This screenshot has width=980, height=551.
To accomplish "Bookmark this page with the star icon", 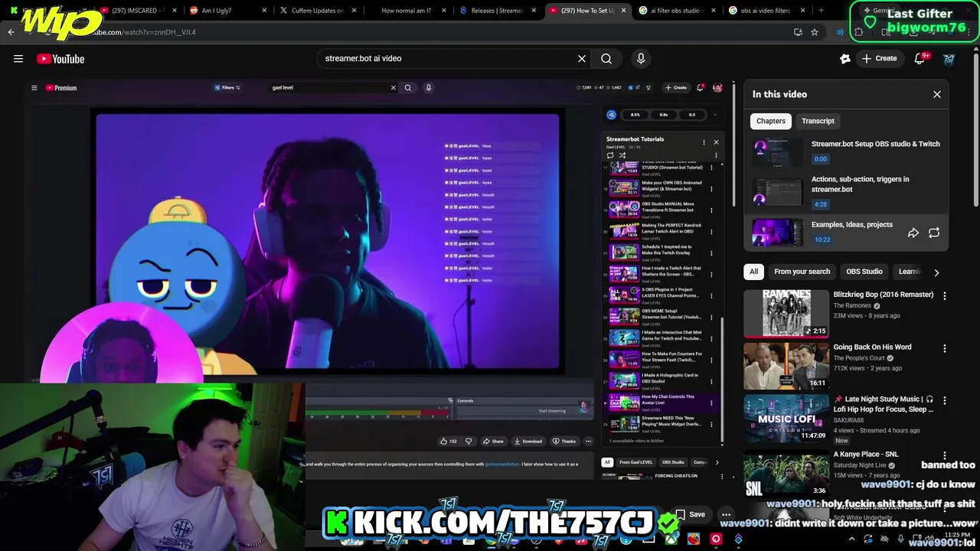I will [815, 32].
